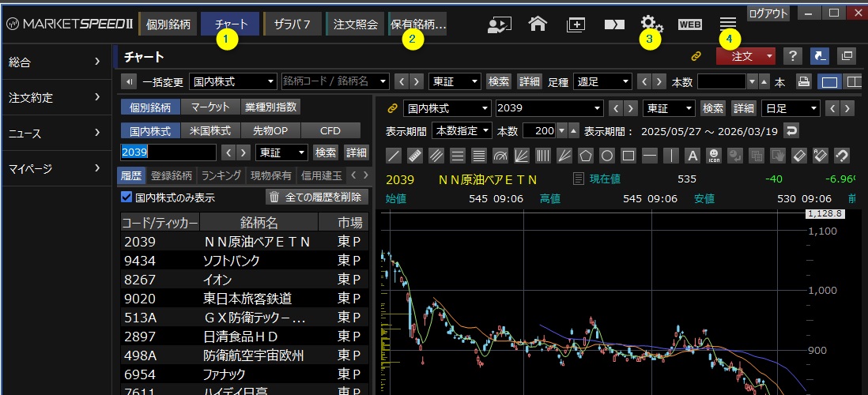Uncheck 国内株式のみ表示 checkbox

[126, 197]
